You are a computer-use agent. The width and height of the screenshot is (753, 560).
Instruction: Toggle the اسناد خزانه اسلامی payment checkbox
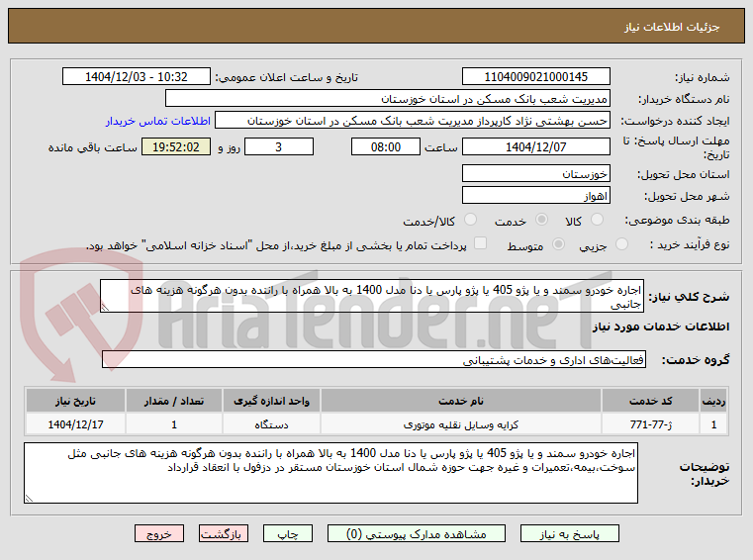coord(480,243)
